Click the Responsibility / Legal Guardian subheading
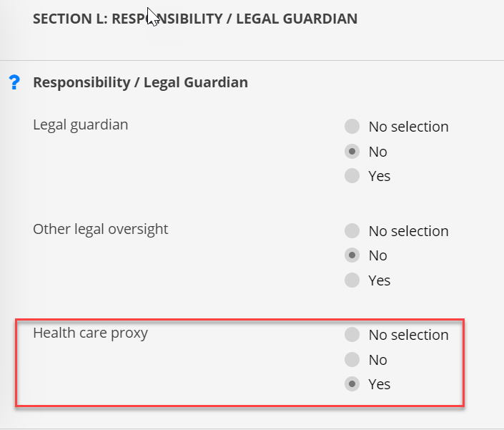 (140, 82)
